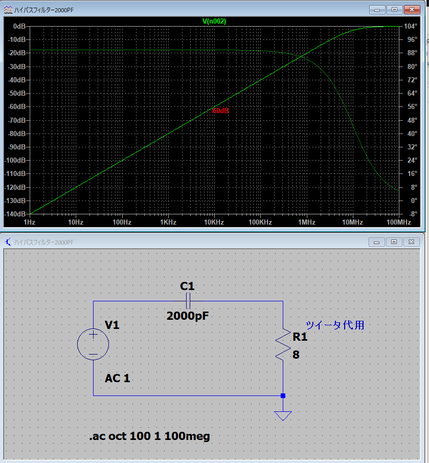Screen dimensions: 429x463
Task: Click the ground symbol in the schematic
Action: click(x=283, y=415)
